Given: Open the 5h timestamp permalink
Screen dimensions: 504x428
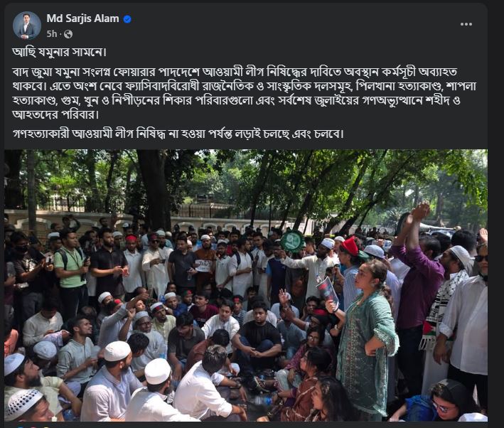Looking at the screenshot, I should 51,33.
